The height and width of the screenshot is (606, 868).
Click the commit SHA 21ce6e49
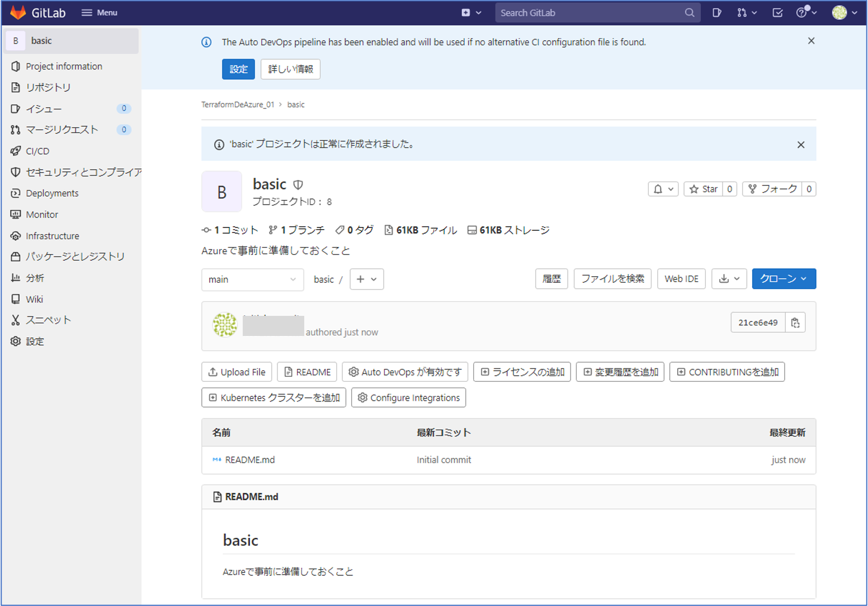[x=758, y=323]
